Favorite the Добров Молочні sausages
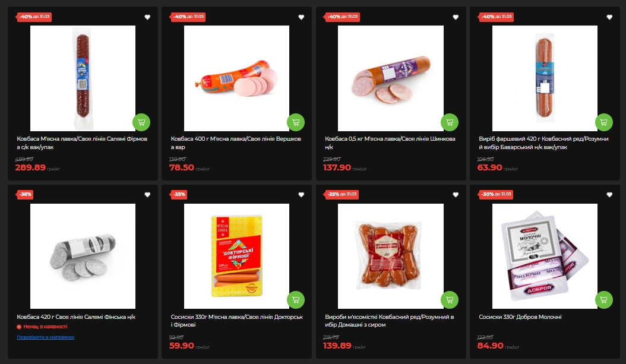The height and width of the screenshot is (364, 626). [609, 195]
